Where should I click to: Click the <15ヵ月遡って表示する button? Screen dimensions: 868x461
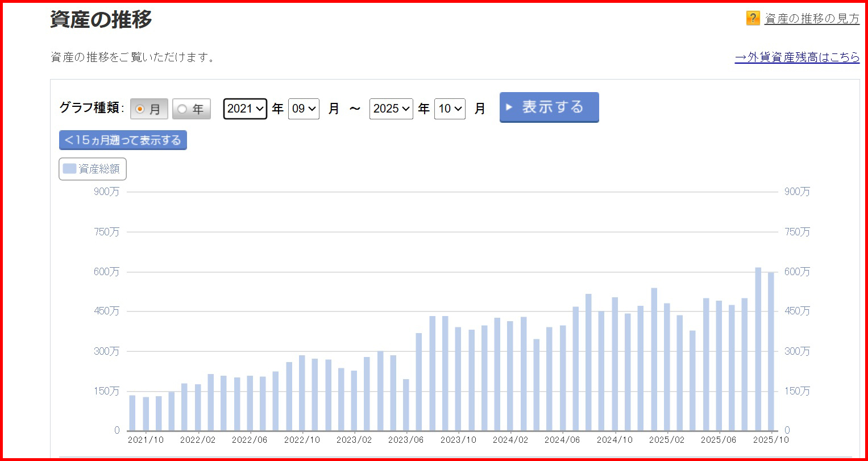click(x=123, y=140)
